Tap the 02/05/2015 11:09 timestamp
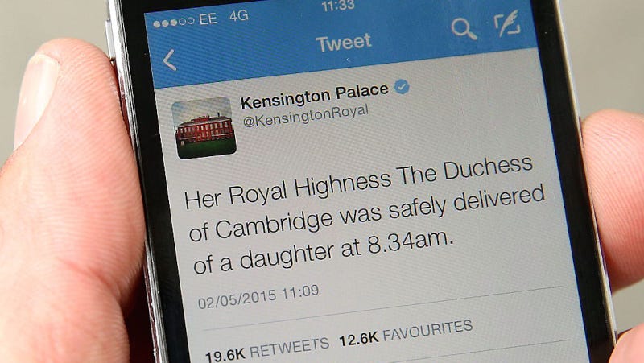The height and width of the screenshot is (363, 644). pyautogui.click(x=258, y=296)
